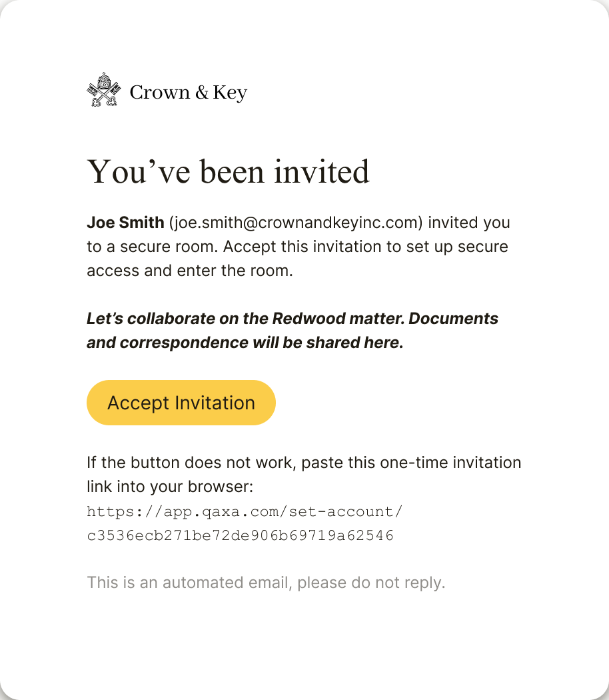Click the bold name Joe Smith
This screenshot has height=700, width=609.
tap(125, 222)
